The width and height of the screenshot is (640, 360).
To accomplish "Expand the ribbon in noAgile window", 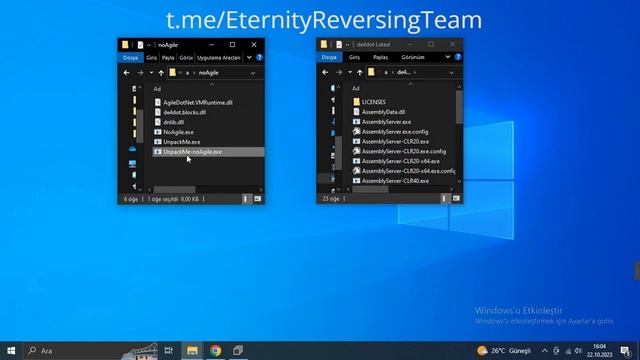I will click(x=249, y=58).
